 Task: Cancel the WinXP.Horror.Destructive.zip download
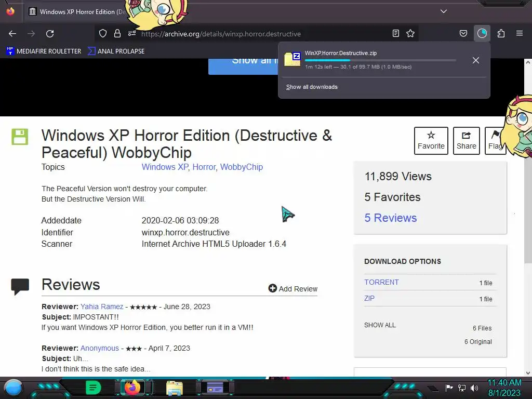[x=476, y=60]
